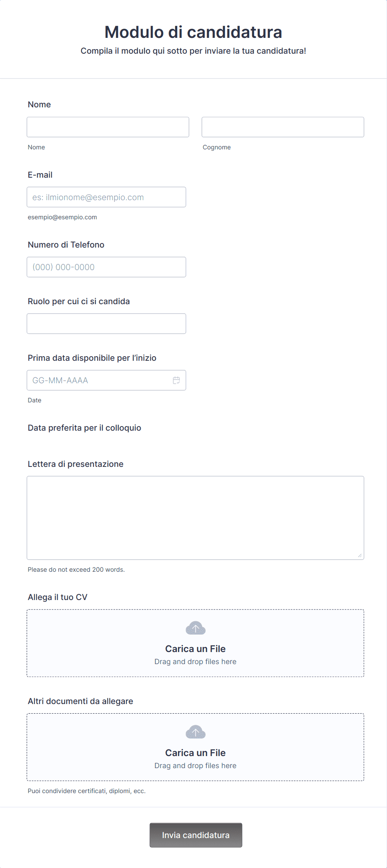Click Carica un File in the CV upload area
The image size is (387, 868).
point(195,649)
